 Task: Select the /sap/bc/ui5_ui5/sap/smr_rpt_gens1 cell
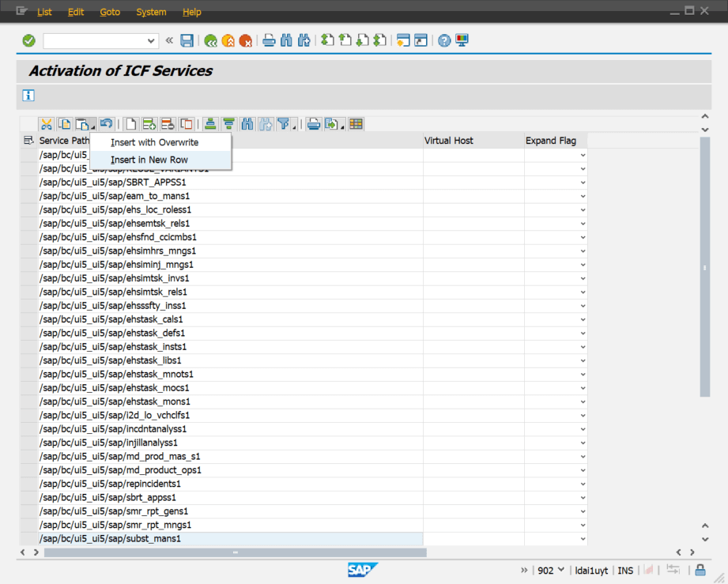point(230,511)
